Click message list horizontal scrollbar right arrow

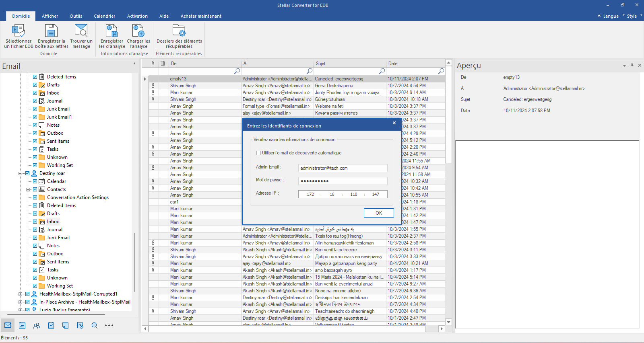point(442,329)
